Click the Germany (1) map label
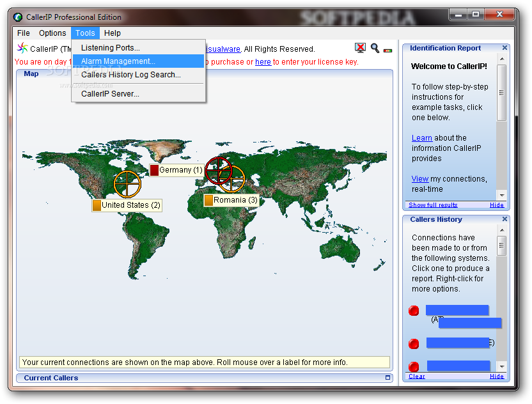Screen dimensions: 532x404 176,170
